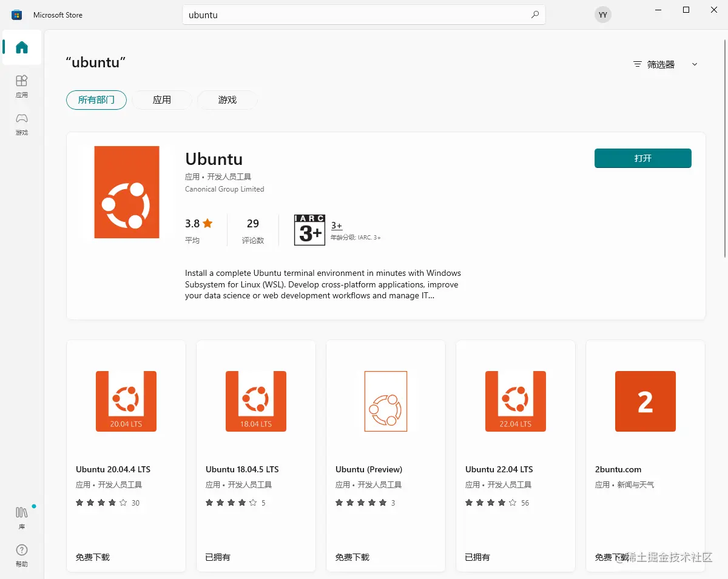
Task: Click the Ubuntu (Preview) outline icon
Action: coord(386,401)
